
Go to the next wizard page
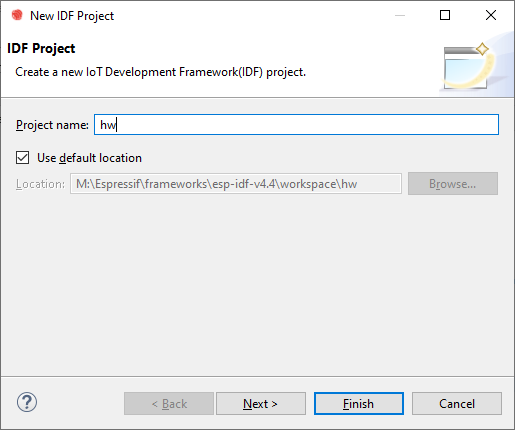[x=261, y=404]
